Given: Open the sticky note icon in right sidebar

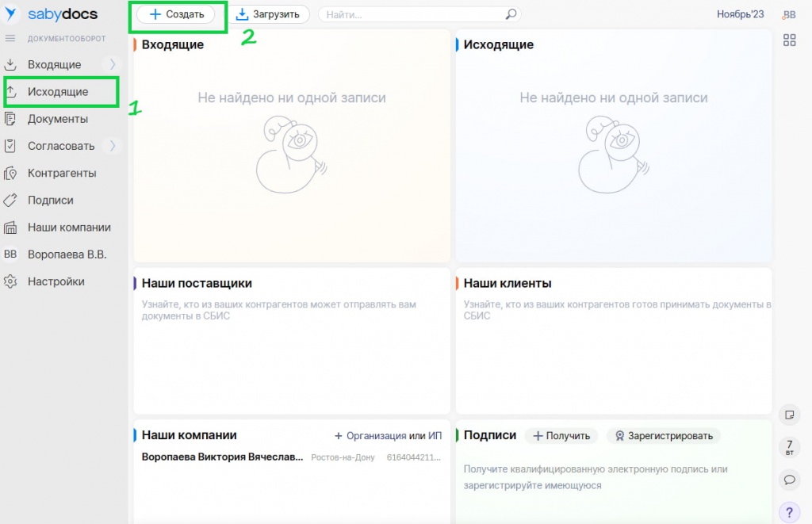Looking at the screenshot, I should (789, 414).
